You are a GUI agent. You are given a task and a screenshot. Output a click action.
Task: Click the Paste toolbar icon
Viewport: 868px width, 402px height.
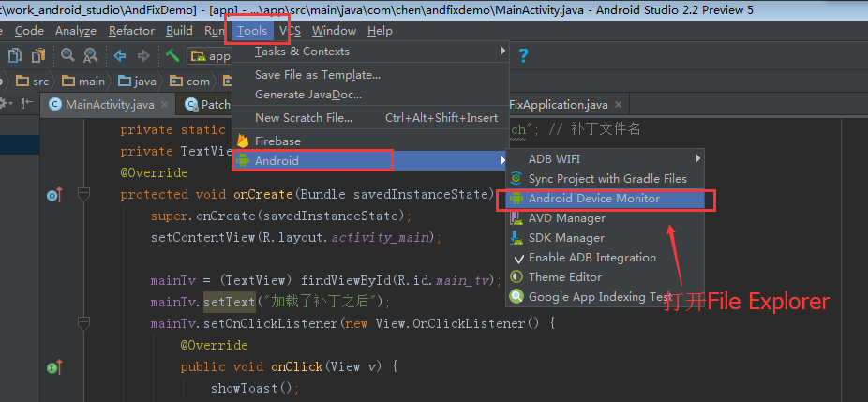click(38, 55)
